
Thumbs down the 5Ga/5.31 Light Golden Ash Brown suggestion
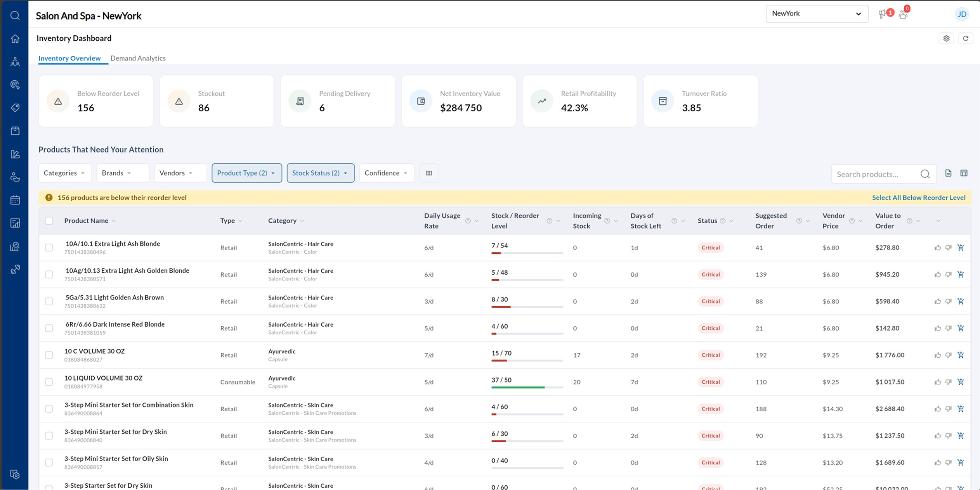click(x=948, y=301)
